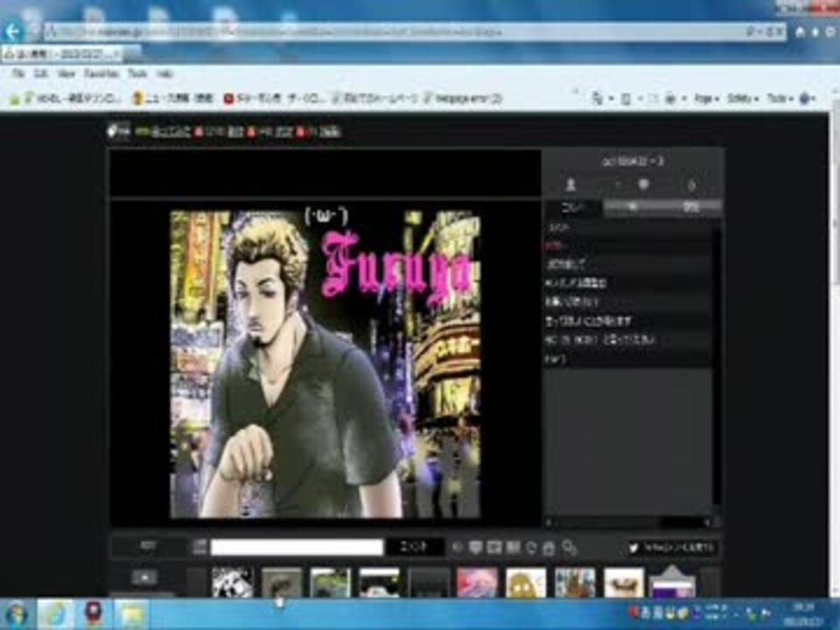
Task: Expand the Page dropdown in command bar
Action: point(706,99)
